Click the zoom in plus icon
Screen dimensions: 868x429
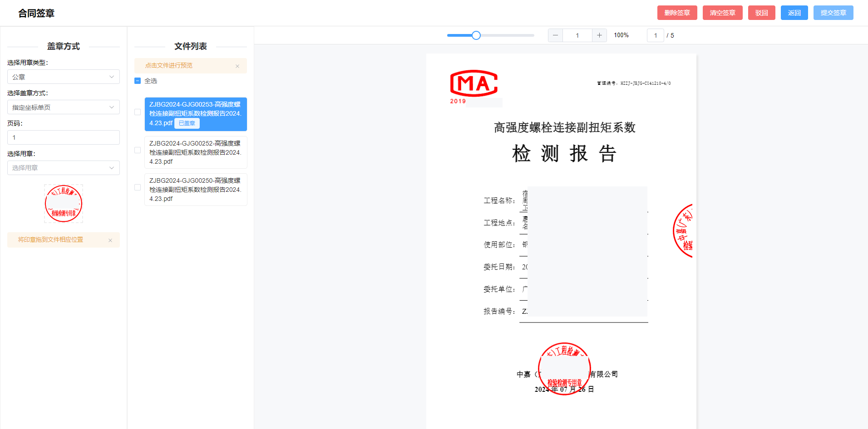pyautogui.click(x=599, y=35)
